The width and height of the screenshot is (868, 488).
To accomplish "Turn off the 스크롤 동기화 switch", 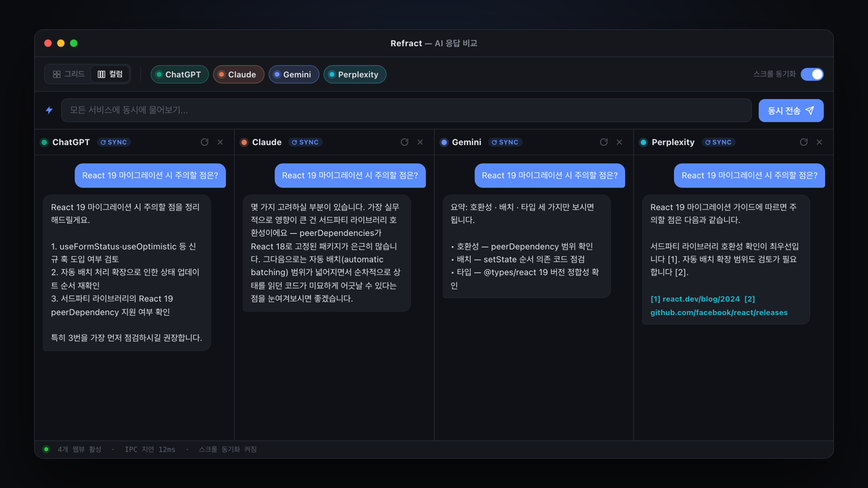I will (812, 75).
